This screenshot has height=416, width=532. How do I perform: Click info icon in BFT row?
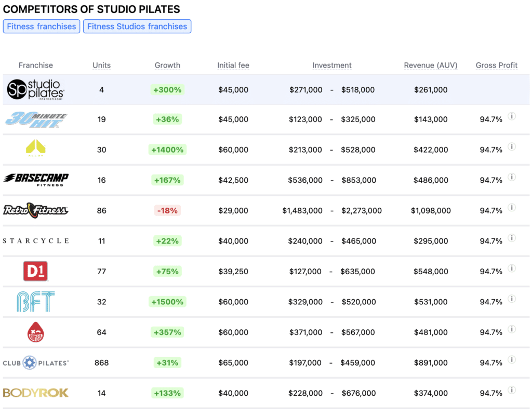coord(512,299)
